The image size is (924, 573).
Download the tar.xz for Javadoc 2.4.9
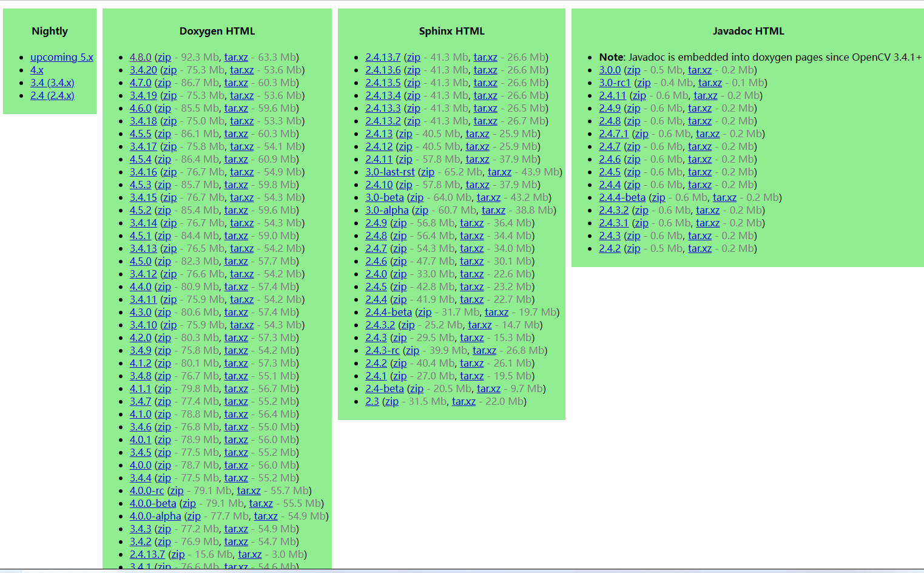[x=700, y=108]
